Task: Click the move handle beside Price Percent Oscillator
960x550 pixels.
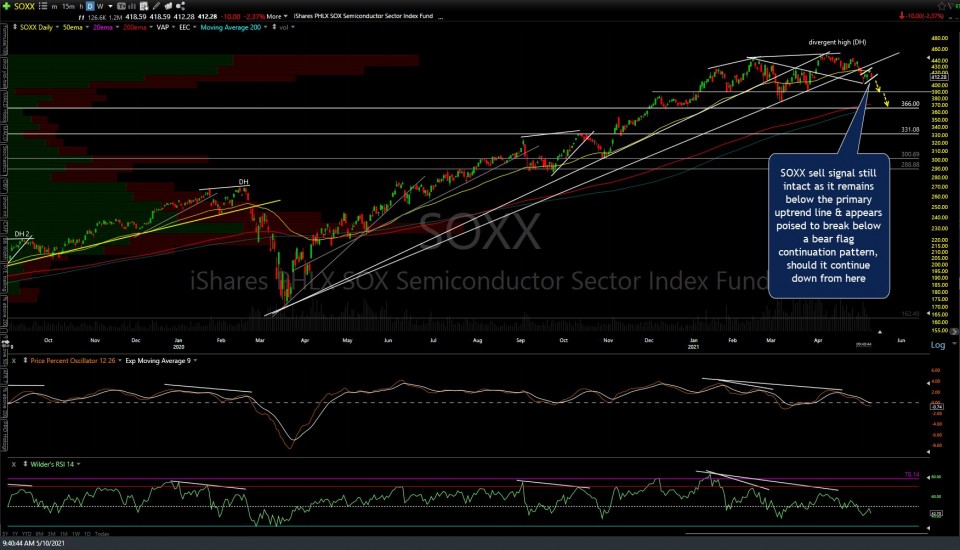Action: point(25,361)
